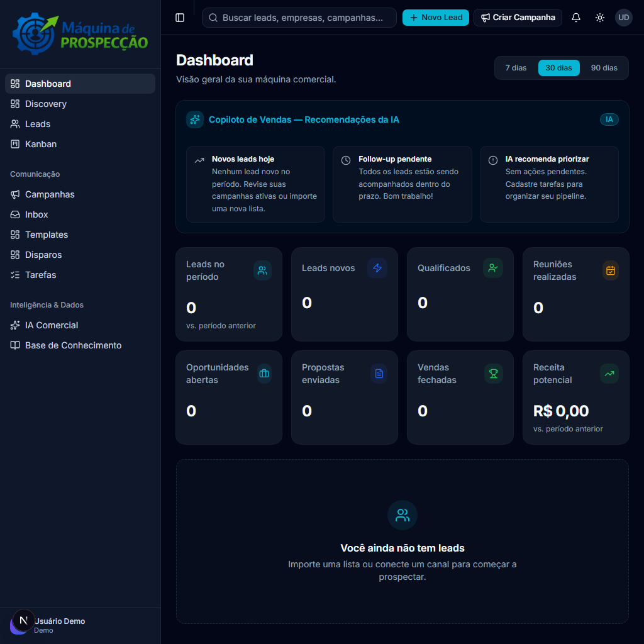Click the trending icon in Receita potencial card
Viewport: 644px width, 644px height.
609,374
